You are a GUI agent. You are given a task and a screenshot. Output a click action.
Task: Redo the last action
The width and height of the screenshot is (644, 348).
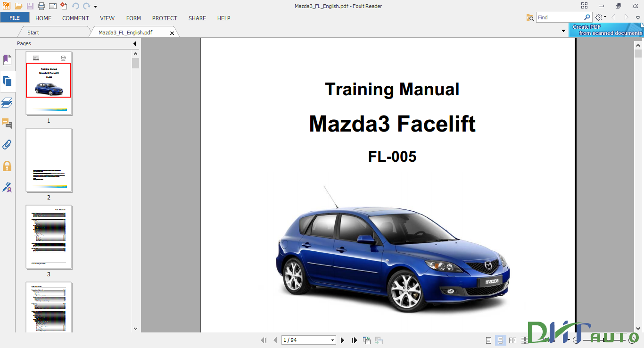[86, 6]
